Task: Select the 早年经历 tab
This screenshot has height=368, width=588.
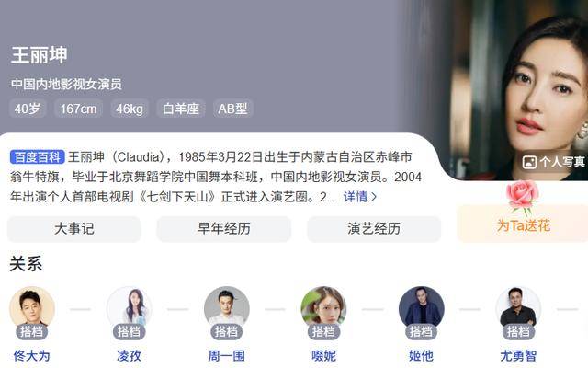Action: 224,229
